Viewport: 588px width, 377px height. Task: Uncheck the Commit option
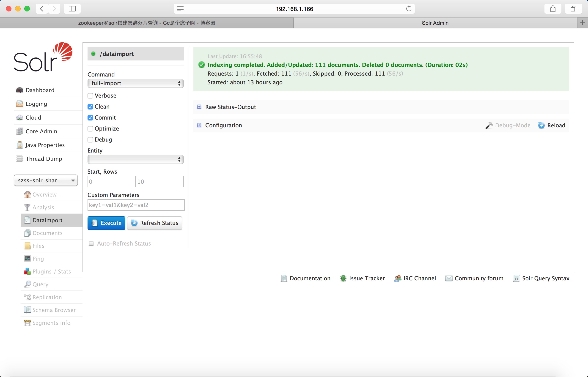point(90,118)
